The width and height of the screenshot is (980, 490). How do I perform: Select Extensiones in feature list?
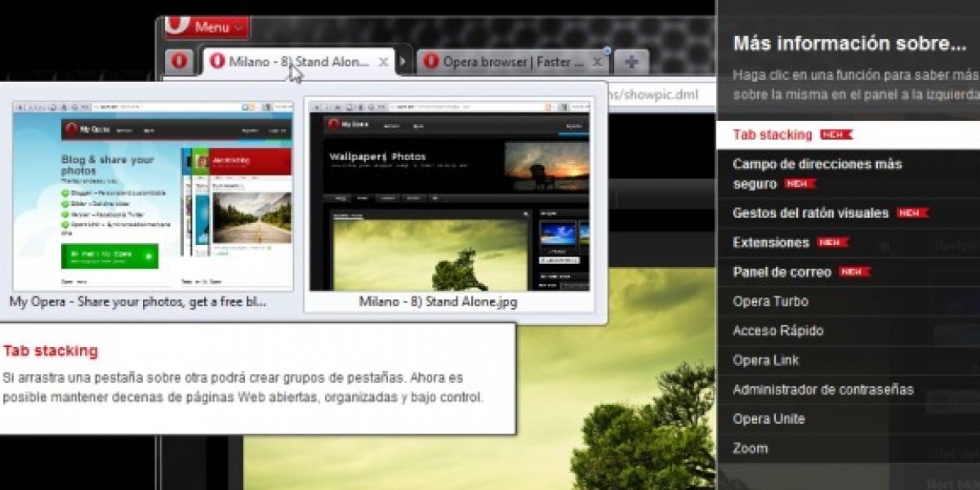coord(848,243)
